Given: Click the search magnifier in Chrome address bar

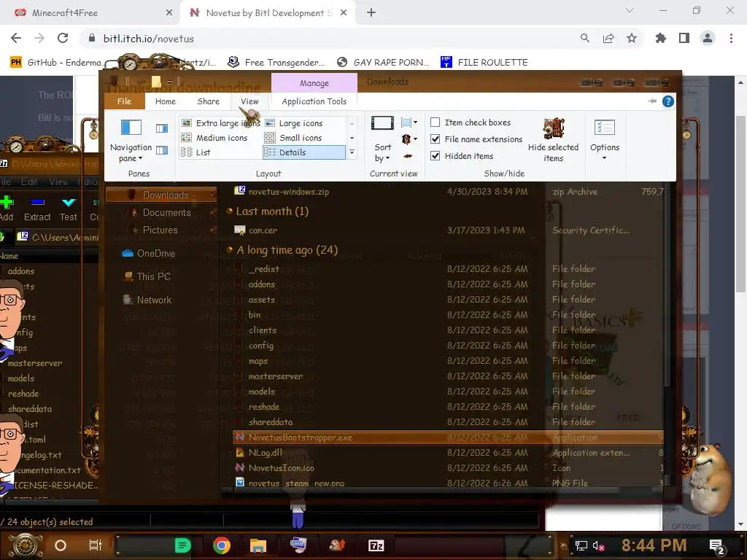Looking at the screenshot, I should (584, 39).
